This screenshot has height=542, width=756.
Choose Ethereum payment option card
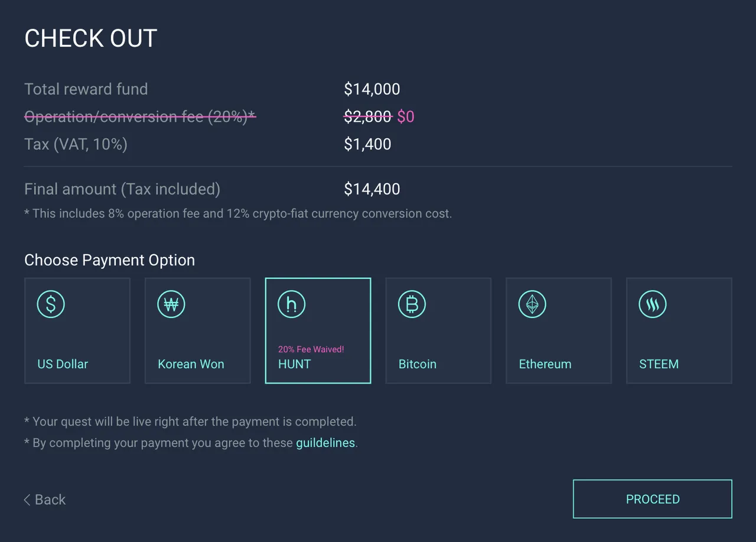pyautogui.click(x=559, y=331)
